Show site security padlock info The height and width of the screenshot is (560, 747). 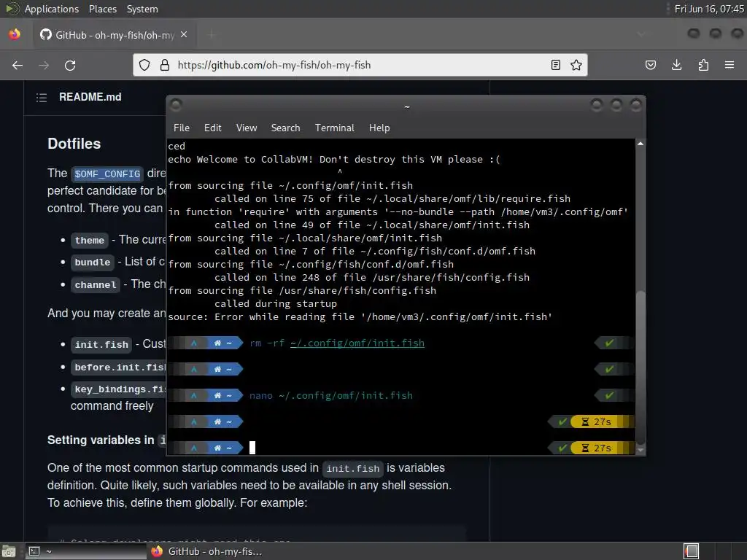tap(165, 65)
